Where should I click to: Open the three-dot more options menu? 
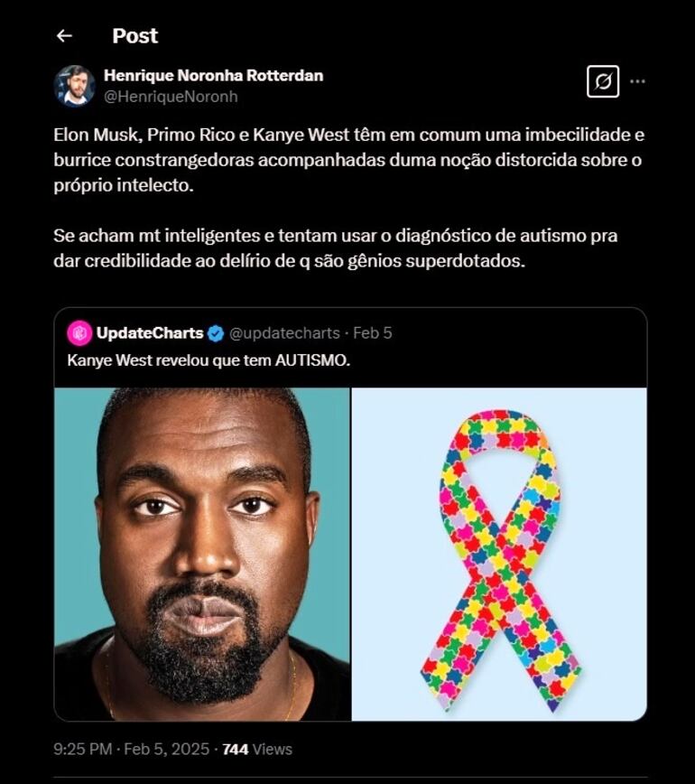(637, 81)
